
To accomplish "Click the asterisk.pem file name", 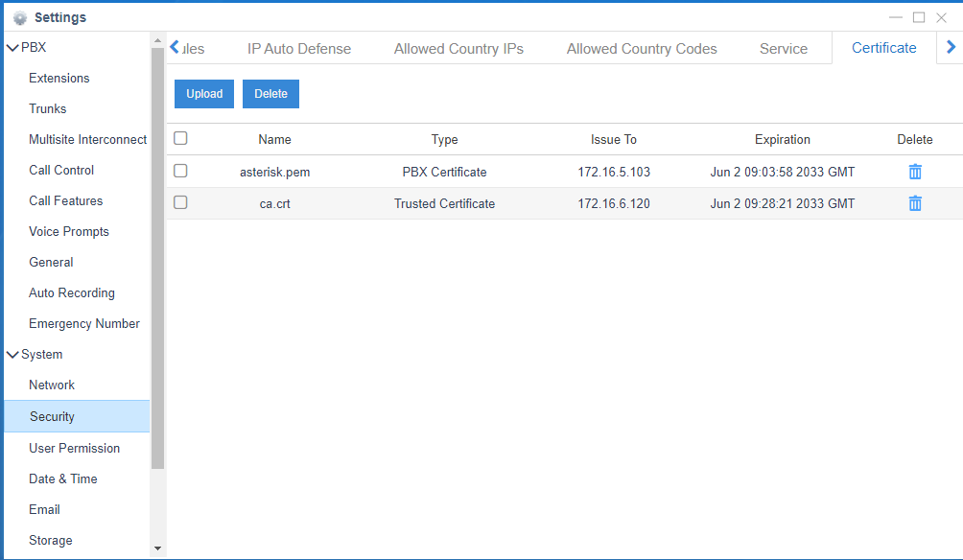I will point(274,172).
